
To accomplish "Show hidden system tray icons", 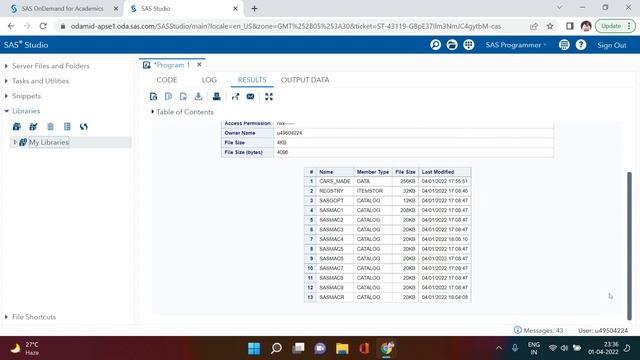I will (499, 348).
